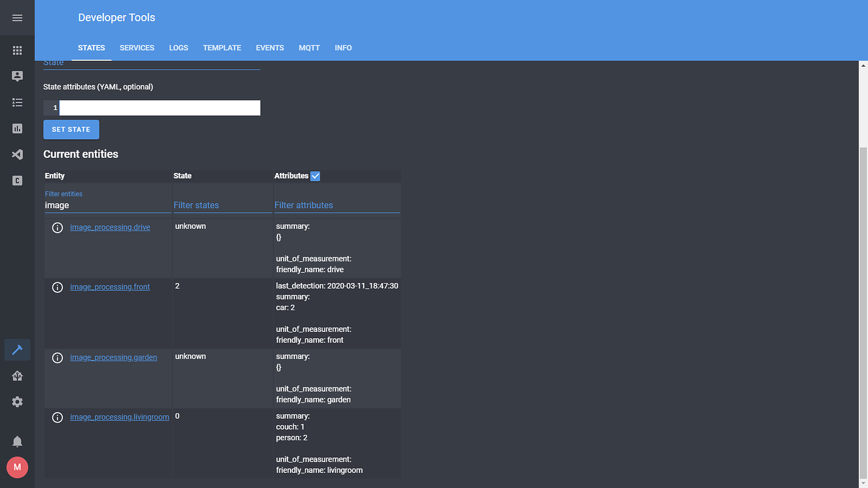The width and height of the screenshot is (868, 488).
Task: Select the Developer Tools hammer icon
Action: click(17, 350)
